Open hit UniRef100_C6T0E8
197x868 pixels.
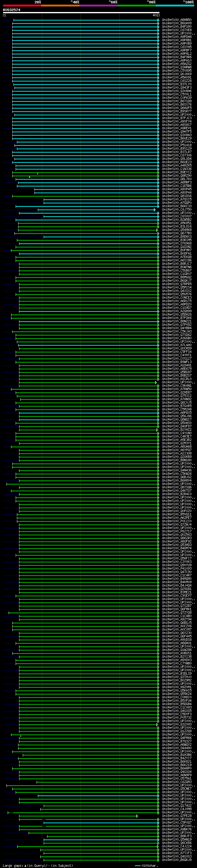[177, 30]
